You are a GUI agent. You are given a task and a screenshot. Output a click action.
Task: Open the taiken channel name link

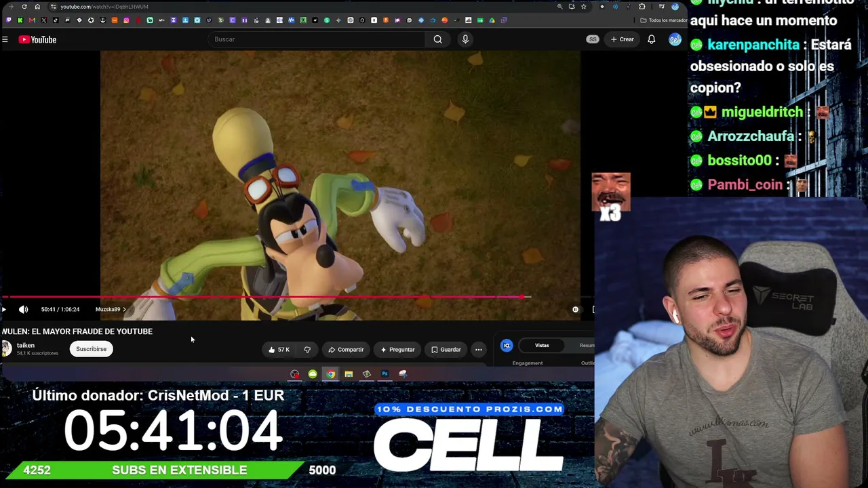click(26, 346)
